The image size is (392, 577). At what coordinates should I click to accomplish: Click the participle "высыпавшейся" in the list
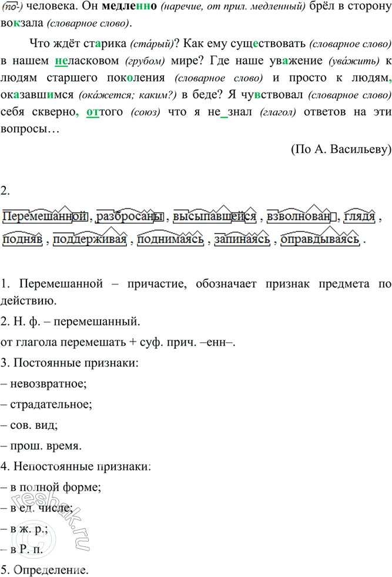coord(215,217)
